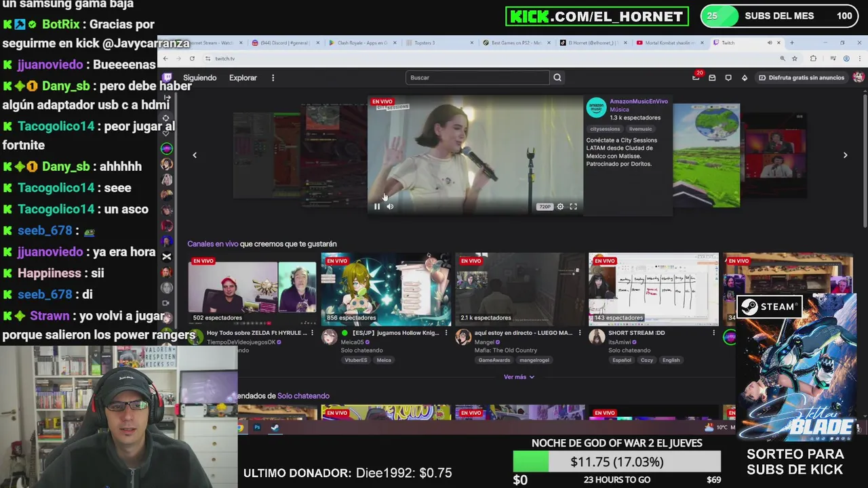Click the Mafia: The Old Country category
The width and height of the screenshot is (868, 488).
pyautogui.click(x=506, y=350)
